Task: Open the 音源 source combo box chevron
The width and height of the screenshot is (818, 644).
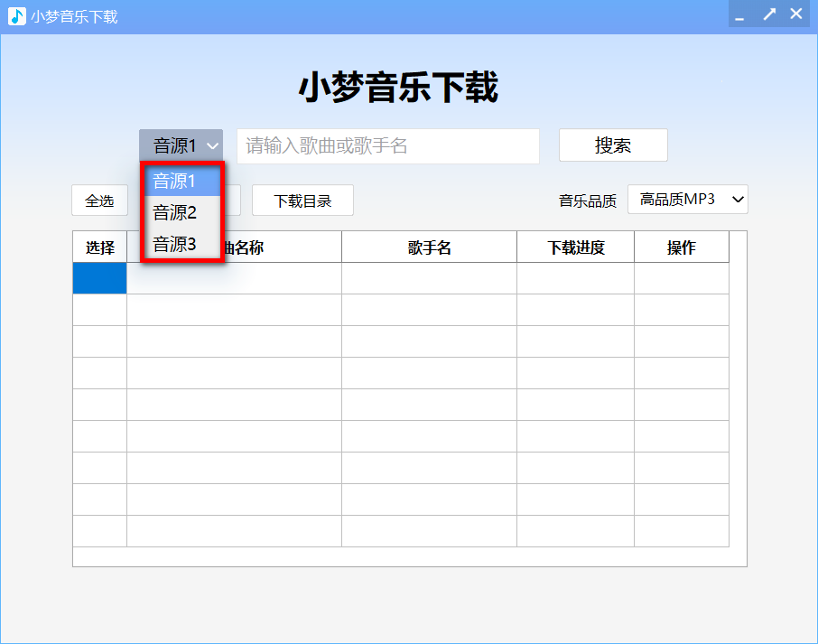Action: tap(213, 145)
